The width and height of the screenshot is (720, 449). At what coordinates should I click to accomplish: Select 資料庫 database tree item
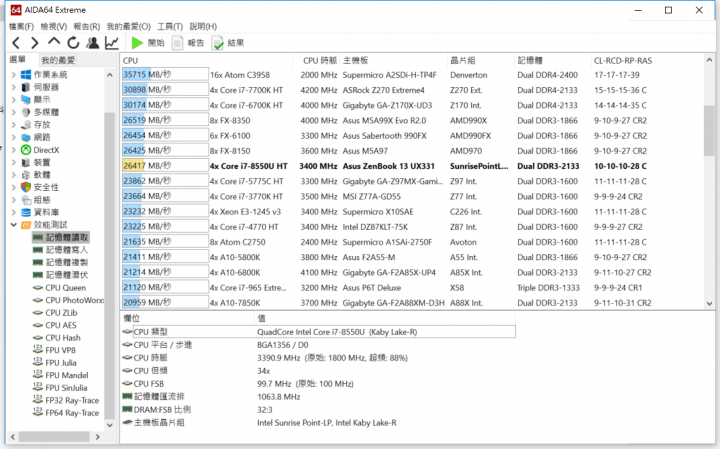tap(40, 212)
